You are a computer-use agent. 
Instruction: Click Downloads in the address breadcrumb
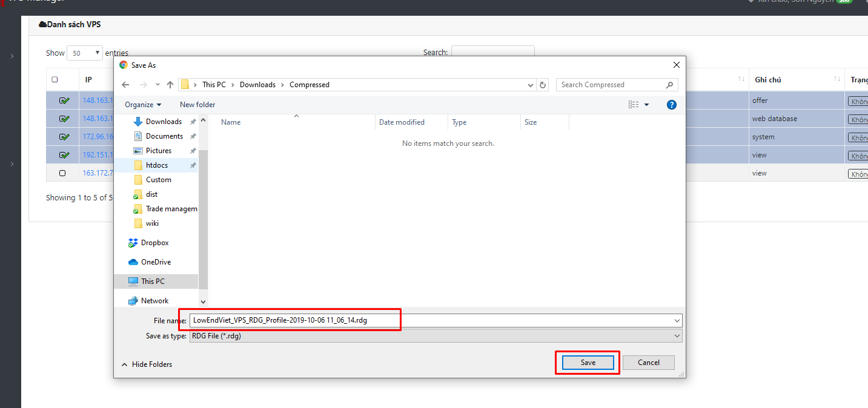pyautogui.click(x=257, y=85)
